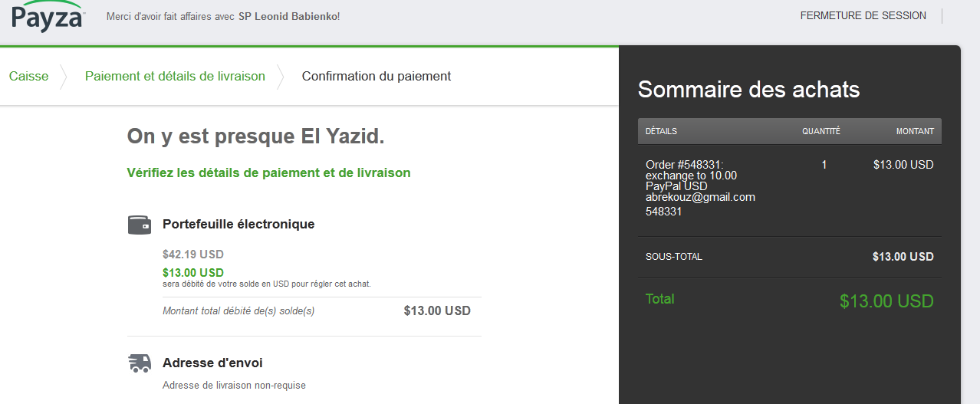980x404 pixels.
Task: Click the abrekouz@gmail.com email in the order
Action: (x=700, y=198)
